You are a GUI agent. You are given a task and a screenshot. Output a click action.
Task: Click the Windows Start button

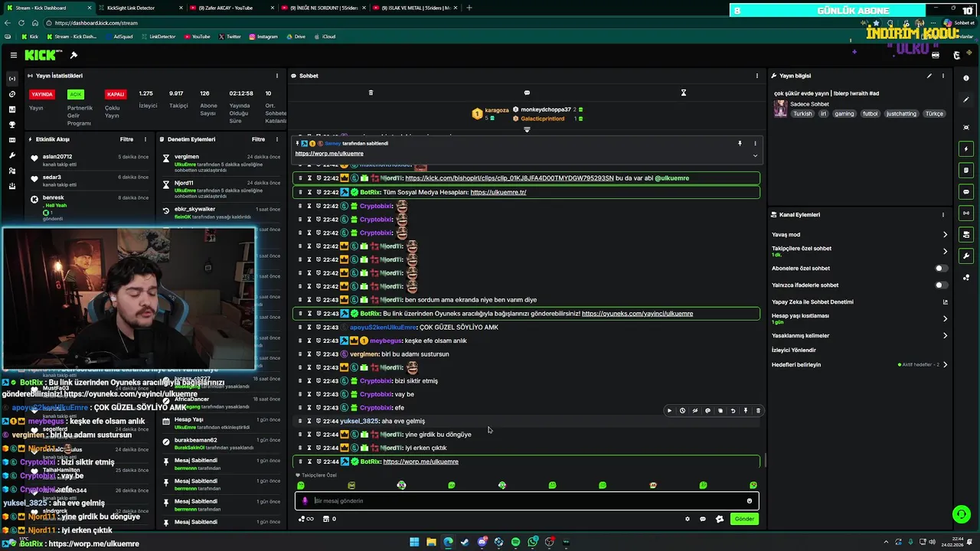pos(414,542)
